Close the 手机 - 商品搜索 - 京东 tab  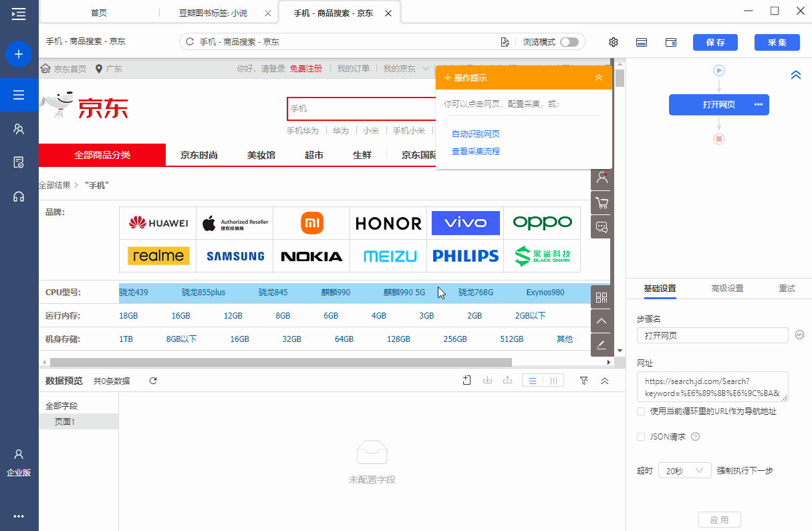click(x=388, y=13)
